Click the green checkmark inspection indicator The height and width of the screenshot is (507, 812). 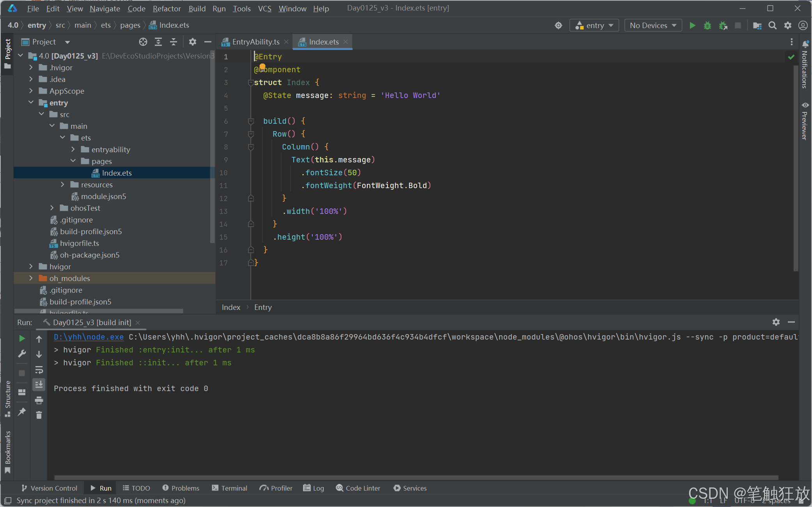pyautogui.click(x=791, y=57)
